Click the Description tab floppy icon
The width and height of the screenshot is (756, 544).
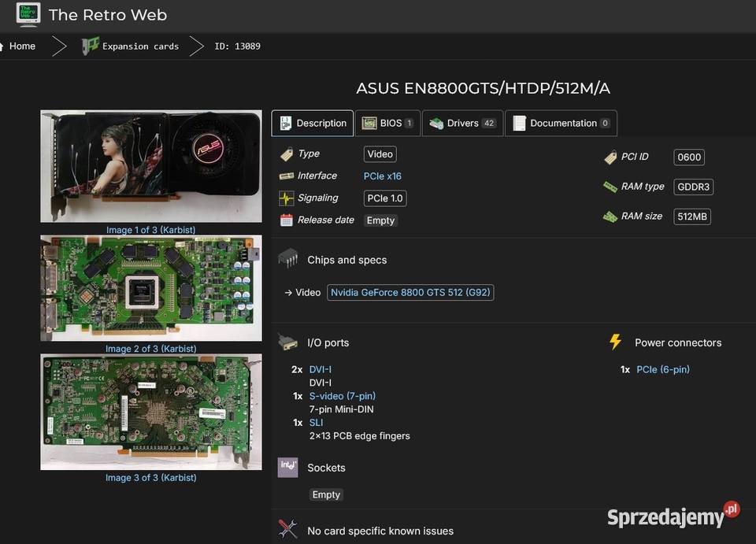tap(286, 124)
